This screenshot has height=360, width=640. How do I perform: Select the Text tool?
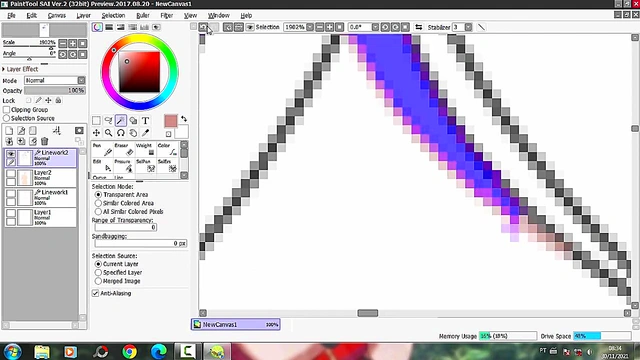pyautogui.click(x=145, y=120)
